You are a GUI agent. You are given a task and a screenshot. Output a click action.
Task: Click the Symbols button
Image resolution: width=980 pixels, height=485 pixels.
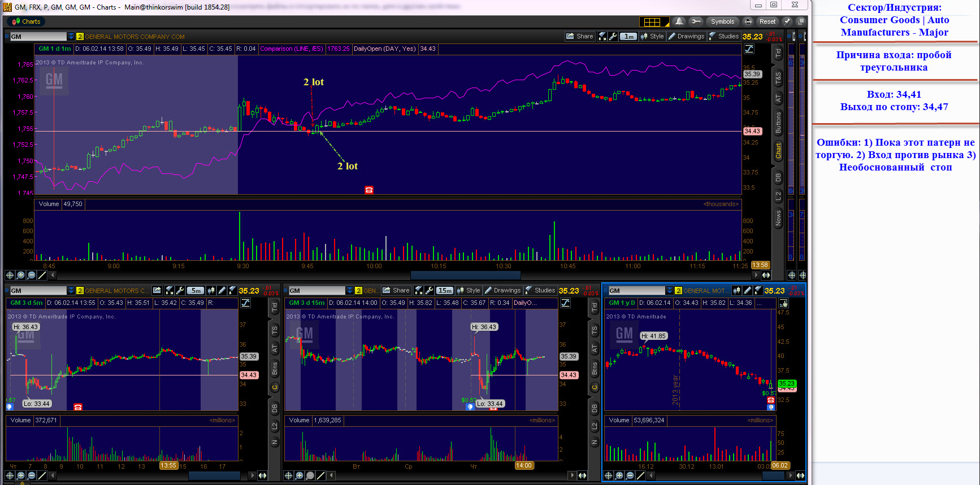(x=722, y=21)
